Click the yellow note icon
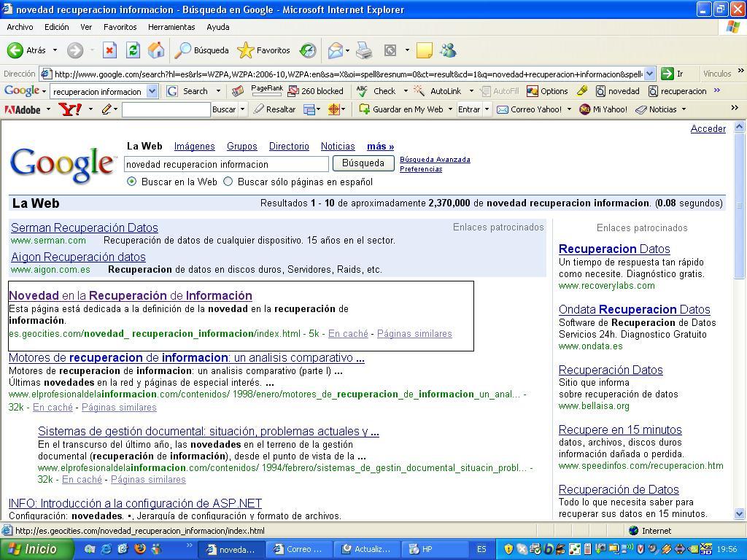 pyautogui.click(x=424, y=50)
